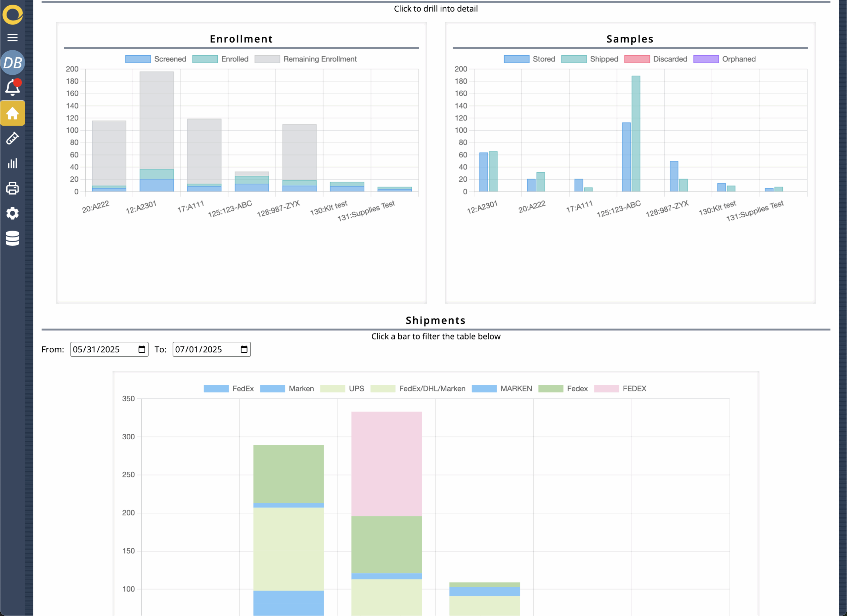Screen dimensions: 847x616
Task: Open the hamburger menu
Action: pos(12,37)
